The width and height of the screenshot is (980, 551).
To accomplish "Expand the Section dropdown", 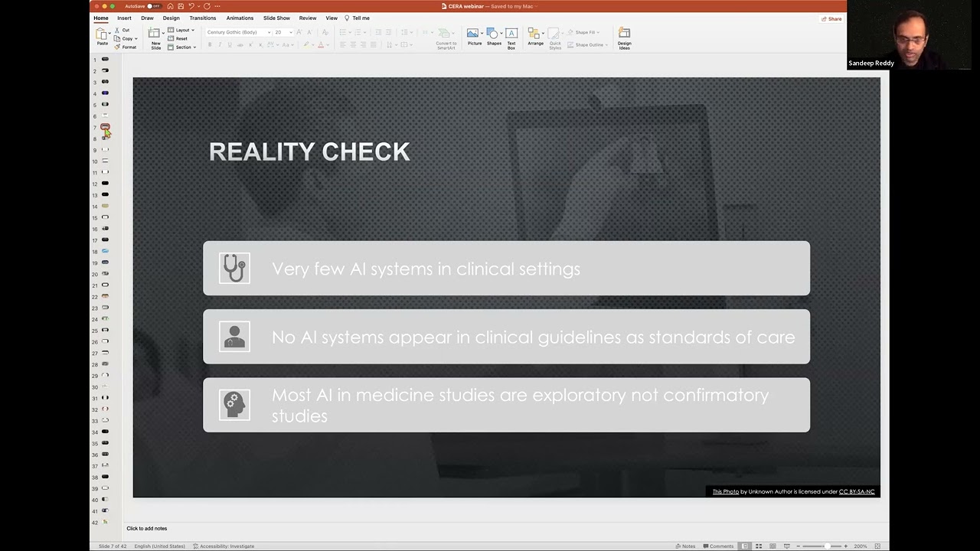I will coord(182,47).
